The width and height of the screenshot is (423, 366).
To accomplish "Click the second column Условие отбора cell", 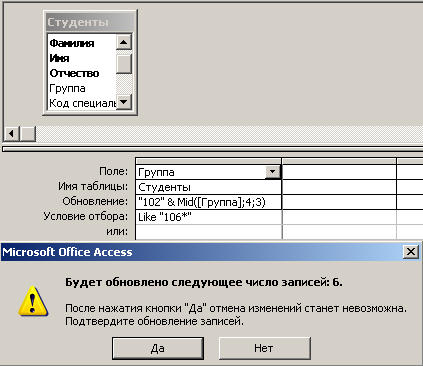I will [339, 217].
